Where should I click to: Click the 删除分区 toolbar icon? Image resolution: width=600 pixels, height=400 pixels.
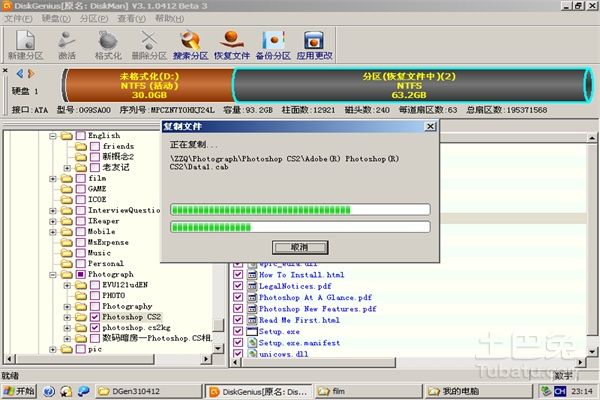click(x=149, y=45)
